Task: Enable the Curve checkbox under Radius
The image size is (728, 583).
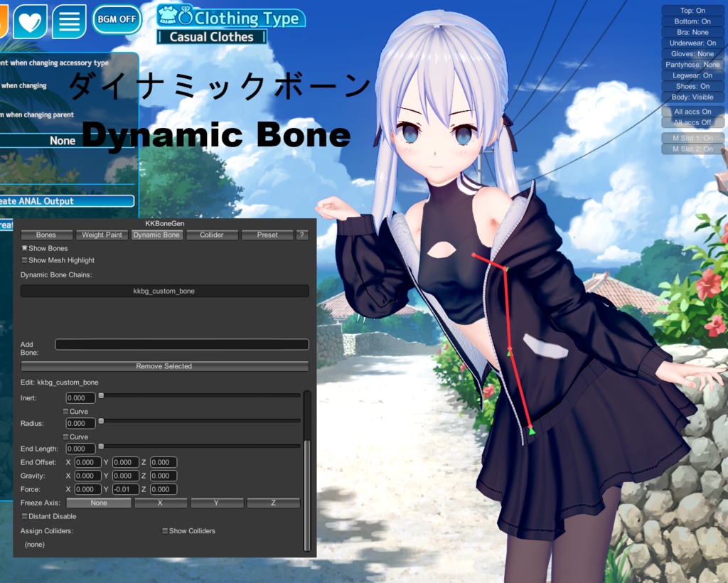Action: (65, 437)
